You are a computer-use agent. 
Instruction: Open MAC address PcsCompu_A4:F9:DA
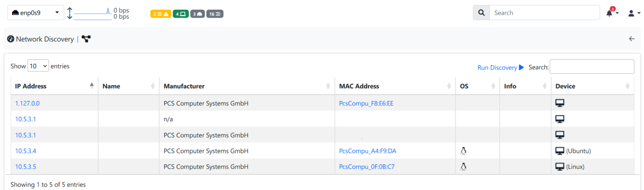tap(368, 151)
